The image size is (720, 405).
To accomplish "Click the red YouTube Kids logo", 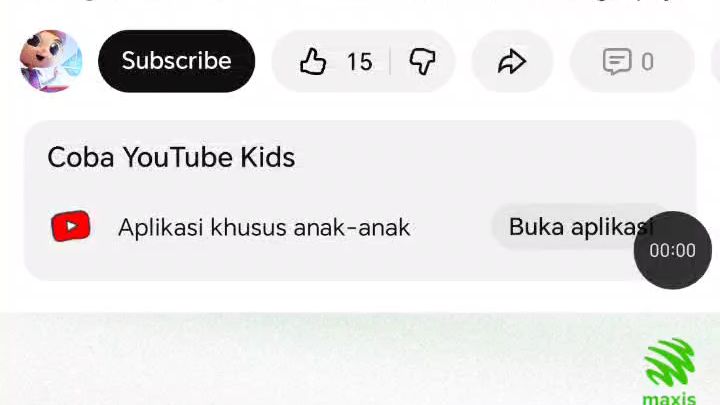I will (71, 226).
